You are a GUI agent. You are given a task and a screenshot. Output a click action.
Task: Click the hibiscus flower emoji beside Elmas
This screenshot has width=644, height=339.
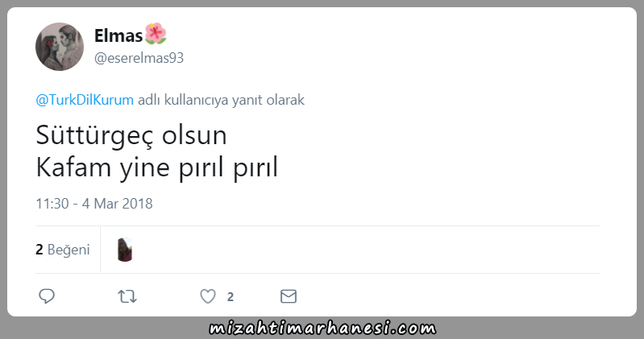[156, 34]
